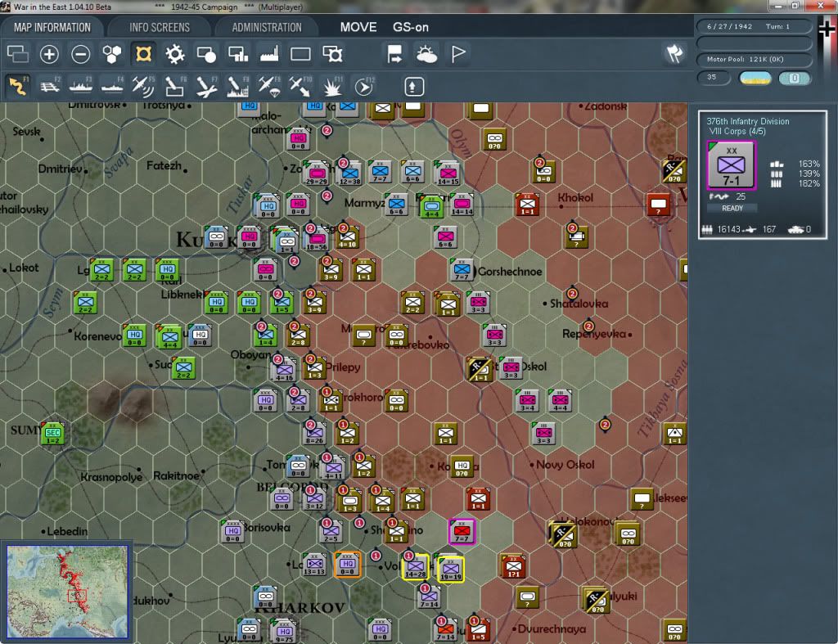Select the F1 move mode icon
The image size is (838, 644).
click(18, 86)
